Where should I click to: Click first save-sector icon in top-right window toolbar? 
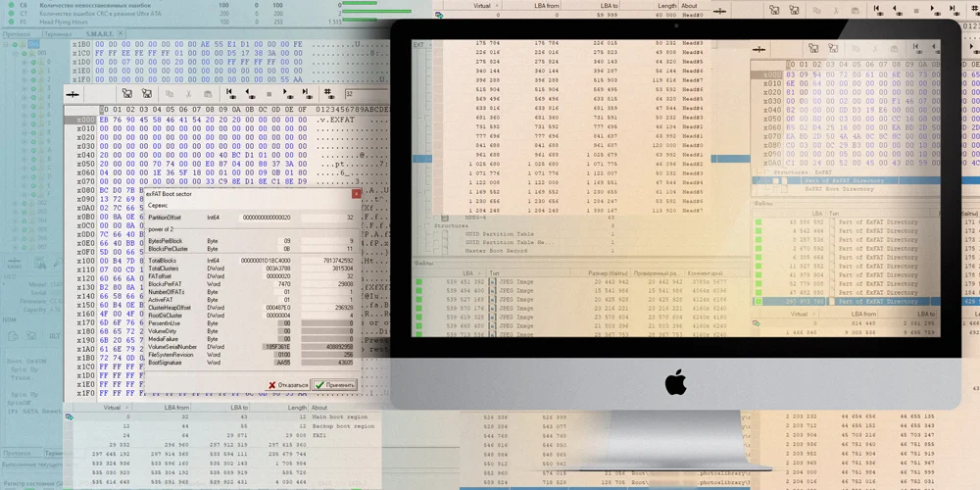774,10
